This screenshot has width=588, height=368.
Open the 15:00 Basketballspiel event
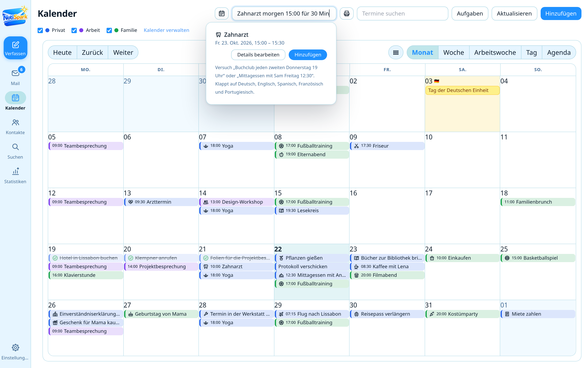tap(538, 258)
